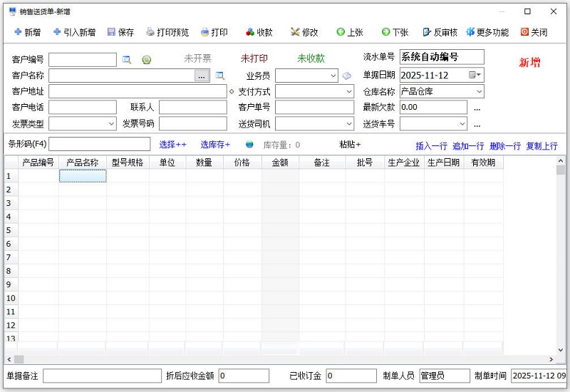Screen dimensions: 570x392
Task: Click the 打印 print icon
Action: [205, 32]
